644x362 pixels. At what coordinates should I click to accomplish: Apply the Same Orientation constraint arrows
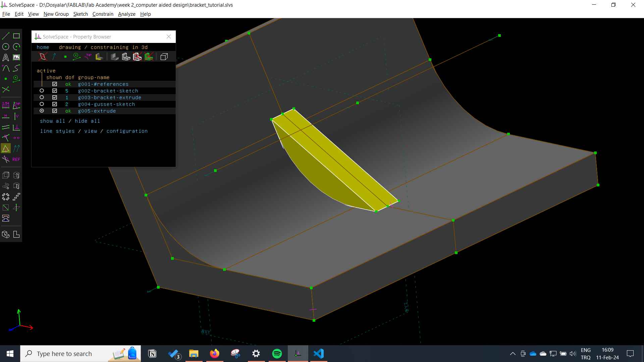coord(16,148)
